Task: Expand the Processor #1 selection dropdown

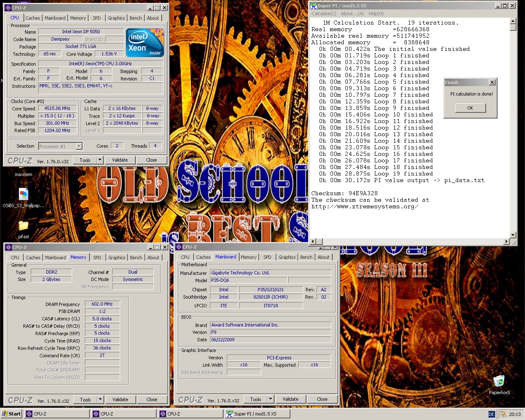Action: click(79, 146)
